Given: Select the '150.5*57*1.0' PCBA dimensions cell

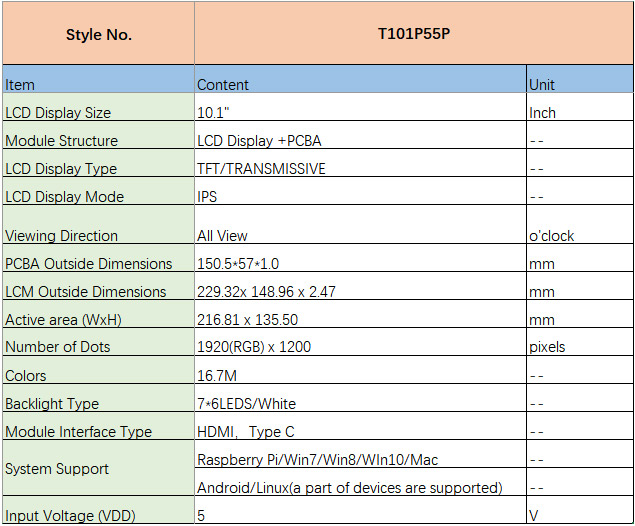Looking at the screenshot, I should (240, 264).
